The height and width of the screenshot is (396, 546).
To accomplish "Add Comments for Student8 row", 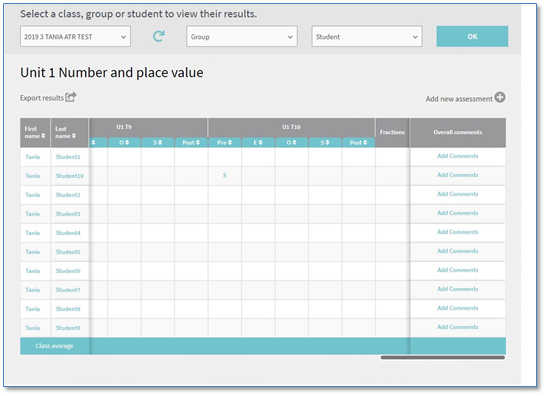I will click(458, 308).
